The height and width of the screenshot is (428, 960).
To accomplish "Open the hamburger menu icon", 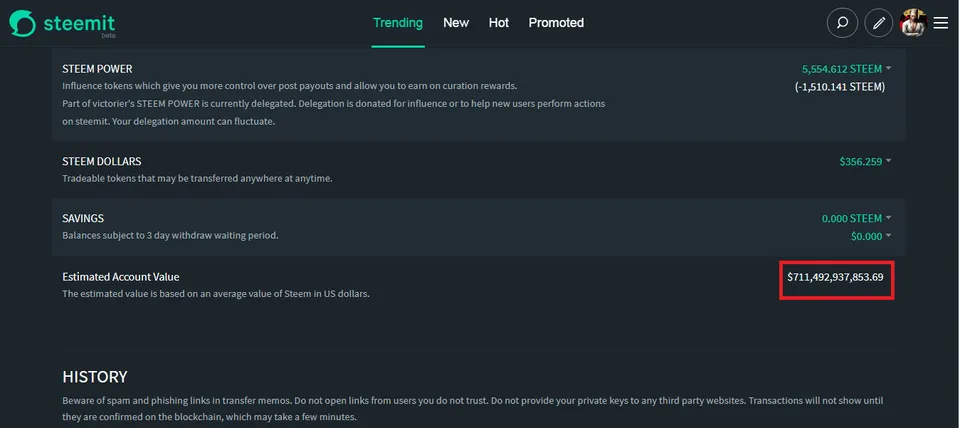I will [x=940, y=23].
